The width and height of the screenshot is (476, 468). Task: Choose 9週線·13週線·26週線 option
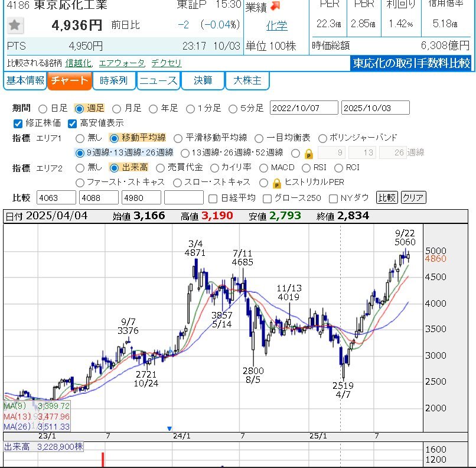coord(80,153)
